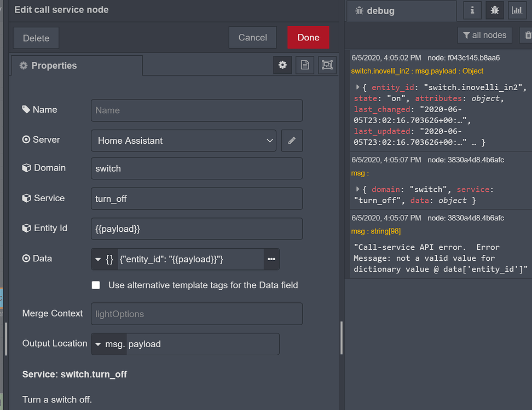The height and width of the screenshot is (410, 532).
Task: Click the Cancel button
Action: point(252,38)
